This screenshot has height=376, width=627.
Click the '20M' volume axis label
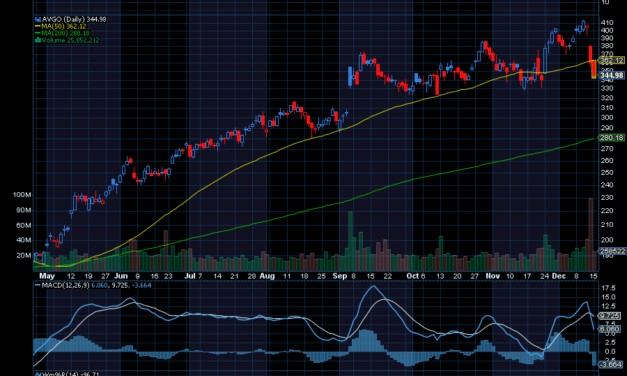coord(24,256)
